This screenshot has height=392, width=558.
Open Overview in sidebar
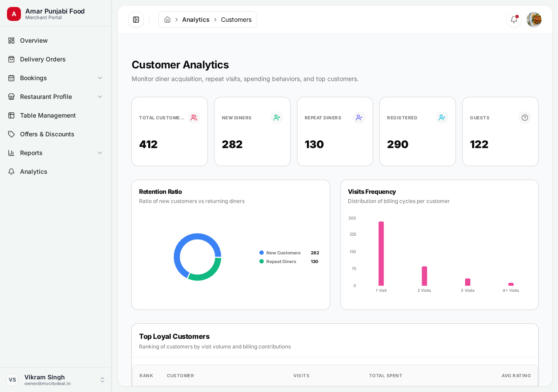click(56, 41)
